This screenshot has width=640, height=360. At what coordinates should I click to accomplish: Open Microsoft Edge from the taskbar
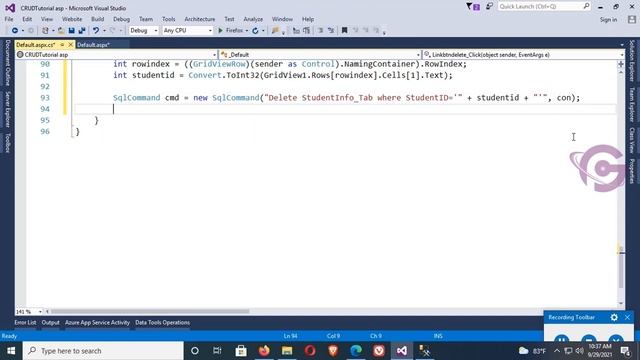pos(356,351)
